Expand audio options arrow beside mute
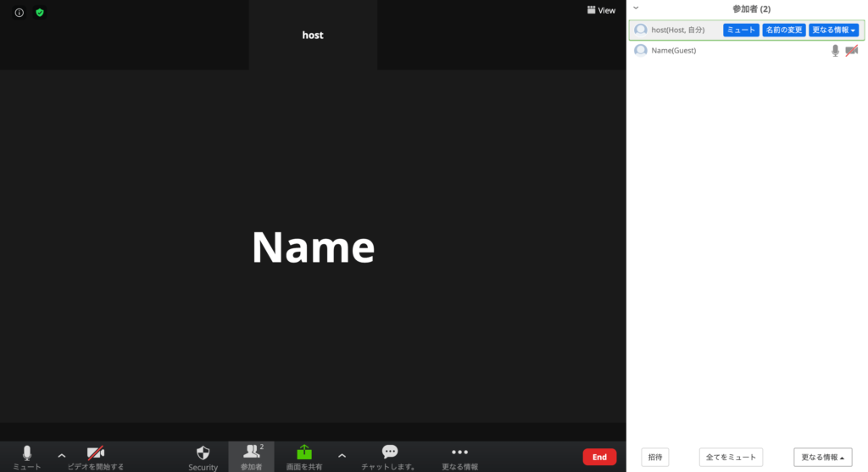The image size is (868, 472). (61, 455)
